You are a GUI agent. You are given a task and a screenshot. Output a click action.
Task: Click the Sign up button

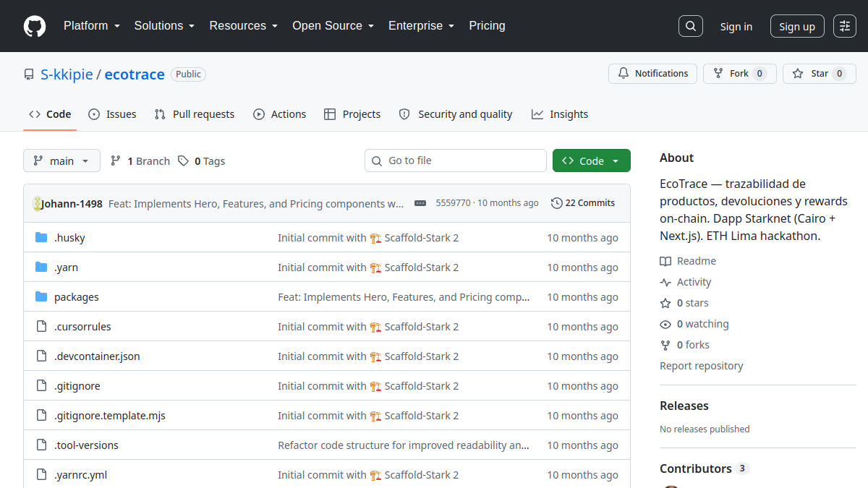coord(797,26)
